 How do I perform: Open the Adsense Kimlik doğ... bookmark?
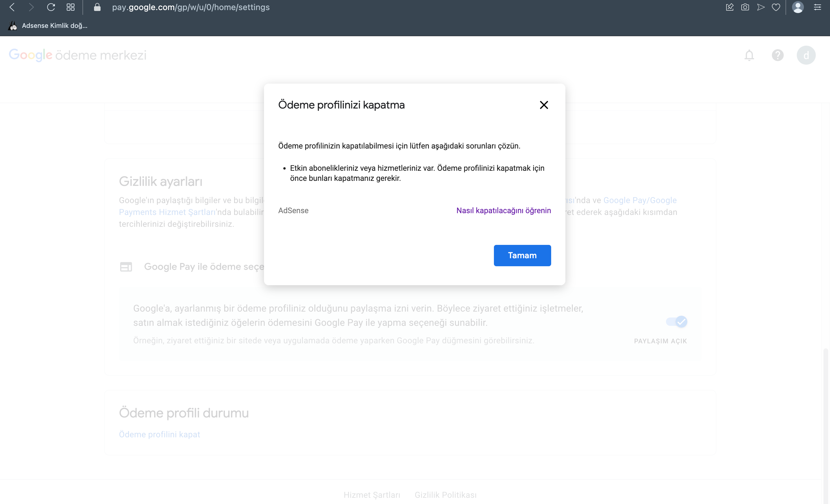point(48,25)
